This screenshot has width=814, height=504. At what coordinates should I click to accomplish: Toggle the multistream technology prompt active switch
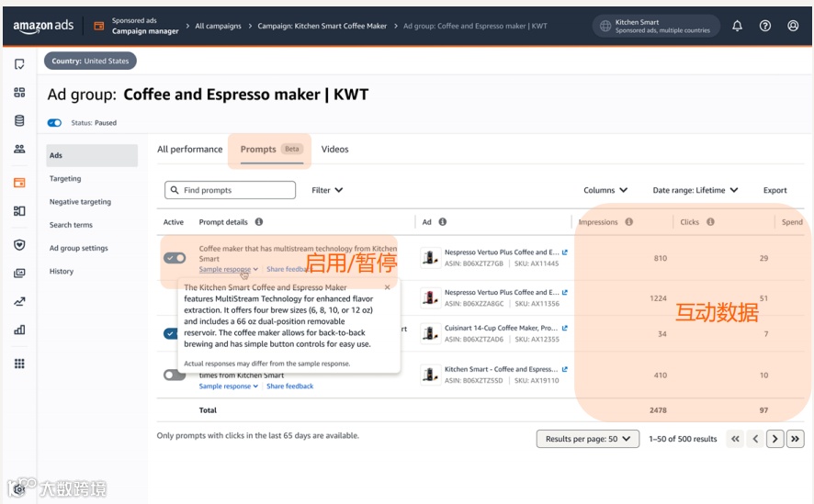click(x=175, y=258)
